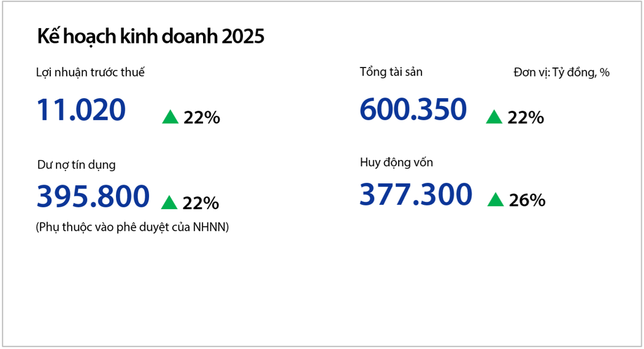Select the 'Lợi nhuận trước thuế' label
Viewport: 644px width, 349px height.
pyautogui.click(x=90, y=72)
